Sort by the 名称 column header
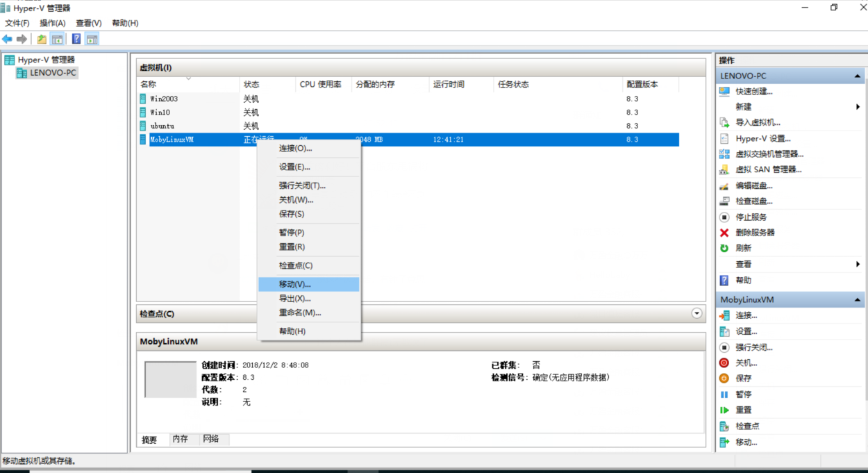 pos(188,84)
